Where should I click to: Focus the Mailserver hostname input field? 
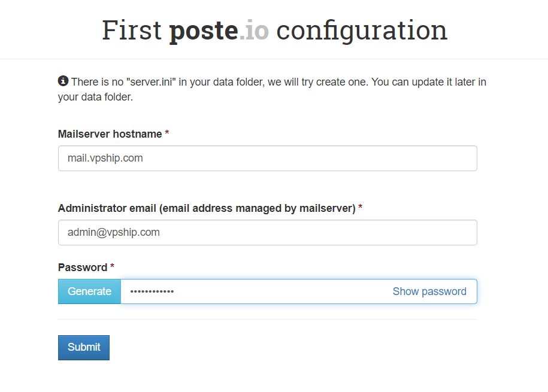click(x=267, y=159)
